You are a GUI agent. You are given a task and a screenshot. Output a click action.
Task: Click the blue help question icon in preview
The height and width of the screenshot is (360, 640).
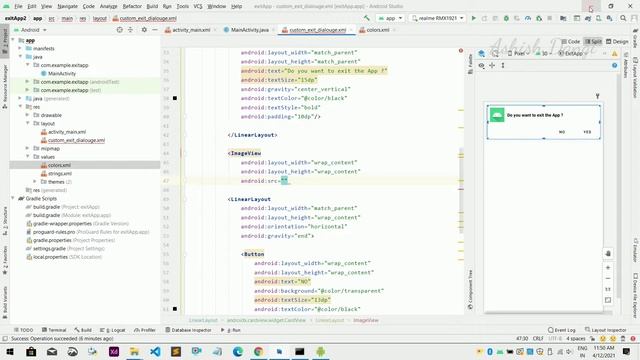coord(614,65)
